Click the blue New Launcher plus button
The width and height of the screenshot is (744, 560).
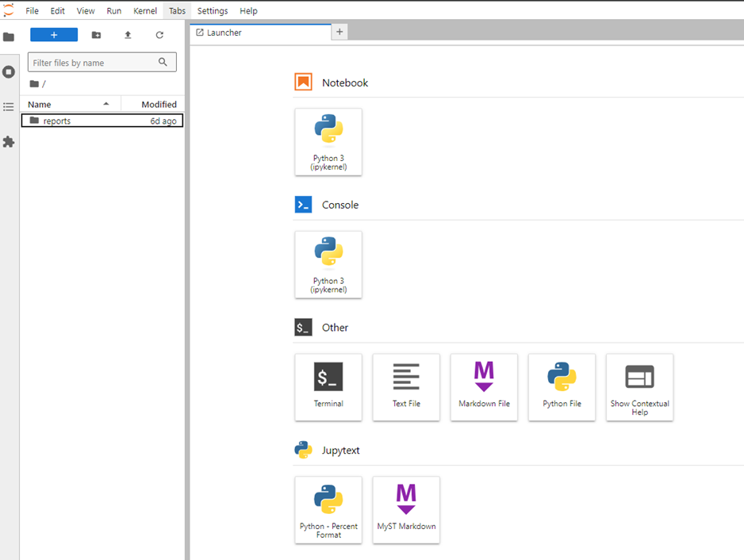tap(54, 35)
